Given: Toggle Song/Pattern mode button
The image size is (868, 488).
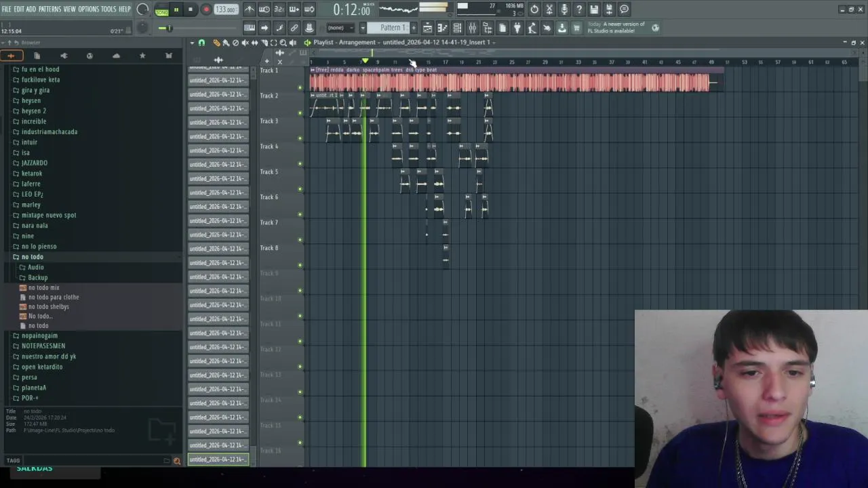Looking at the screenshot, I should pyautogui.click(x=161, y=10).
